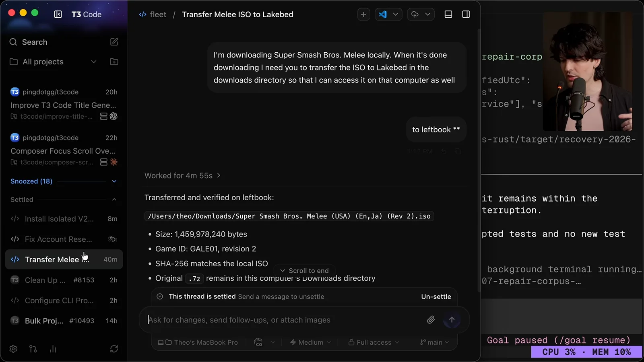Click the Scroll to end button
644x362 pixels.
point(304,271)
